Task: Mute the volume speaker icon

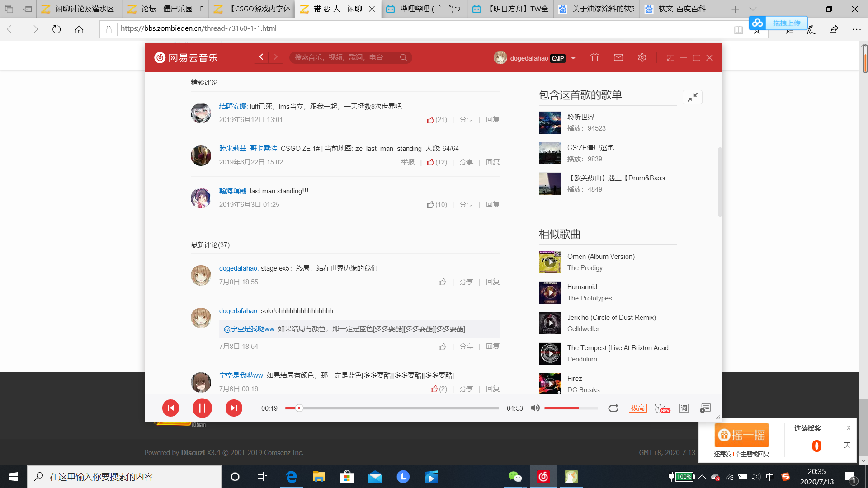Action: coord(535,408)
